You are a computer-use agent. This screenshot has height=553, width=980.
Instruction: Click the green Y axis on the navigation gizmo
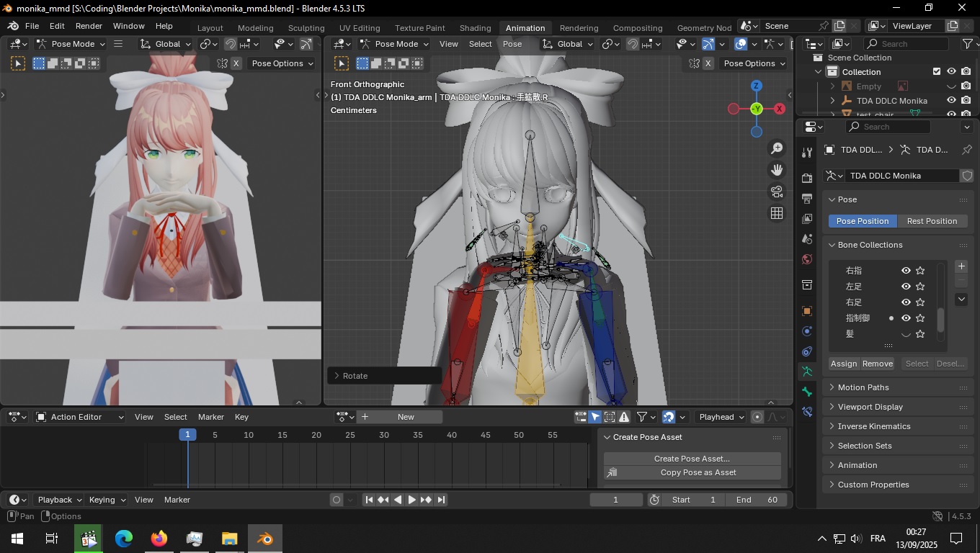pyautogui.click(x=757, y=109)
